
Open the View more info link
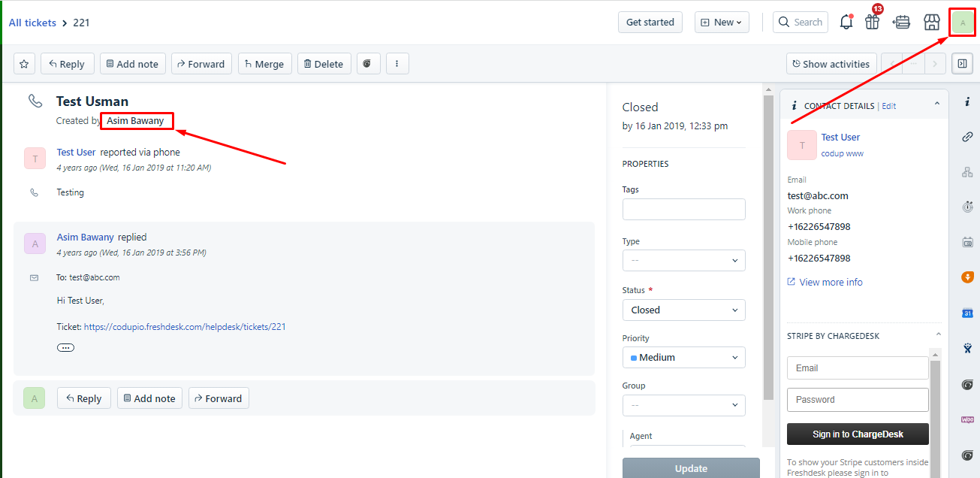(831, 282)
